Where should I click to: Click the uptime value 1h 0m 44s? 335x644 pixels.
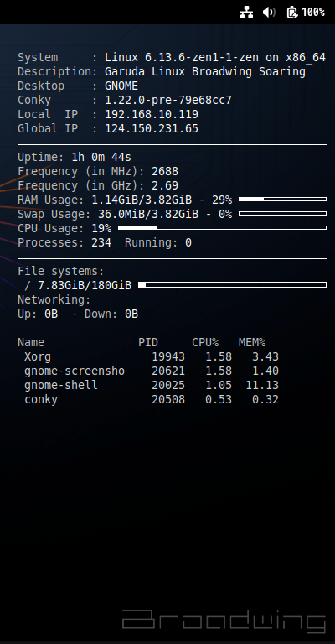point(101,158)
